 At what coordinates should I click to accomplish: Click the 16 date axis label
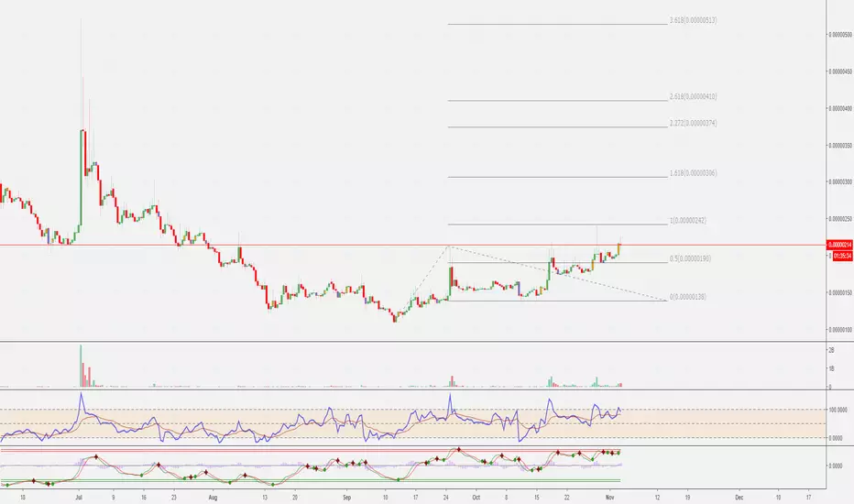(144, 498)
